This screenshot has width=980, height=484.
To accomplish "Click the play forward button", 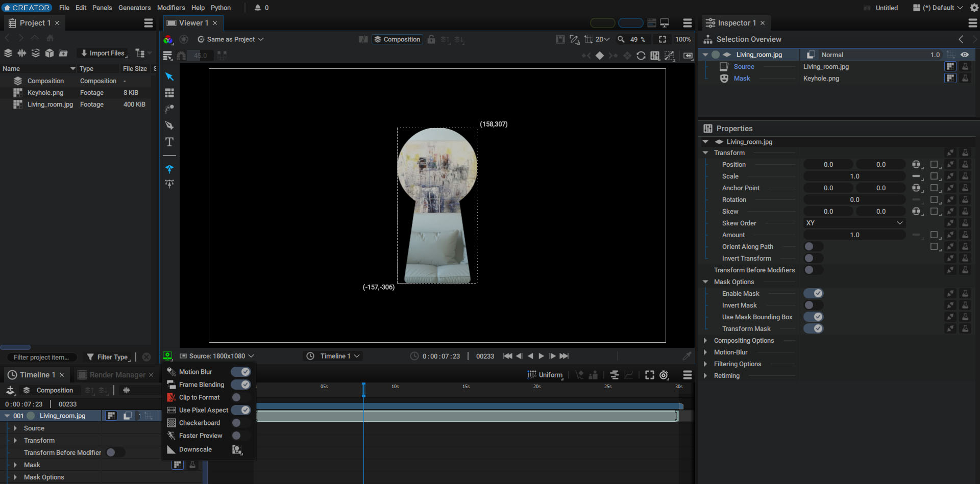I will pos(541,356).
